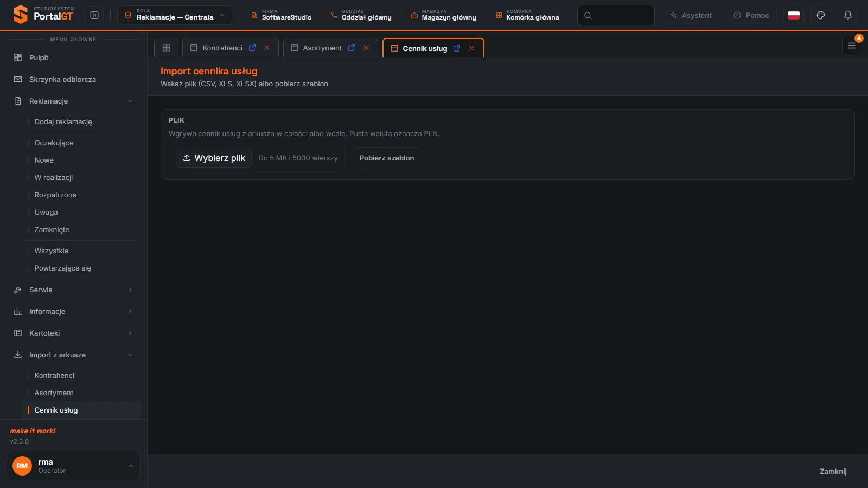Expand the Informacje menu section

click(x=73, y=311)
